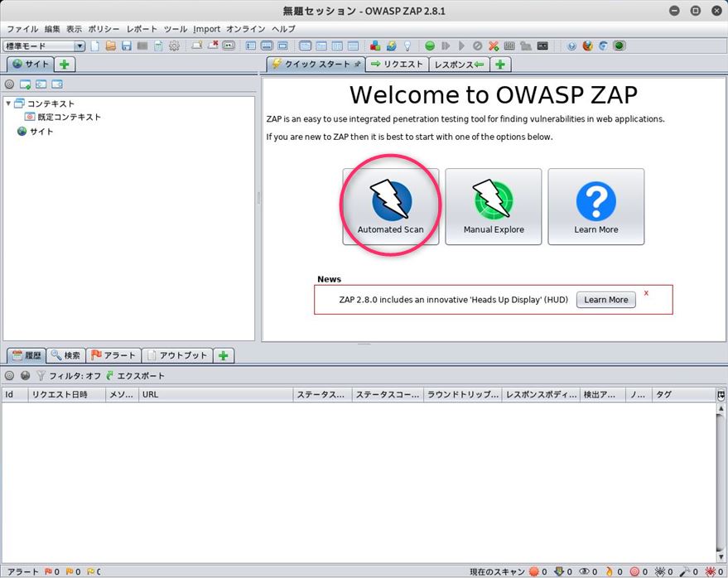
Task: Open the ファイル menu
Action: [x=22, y=29]
